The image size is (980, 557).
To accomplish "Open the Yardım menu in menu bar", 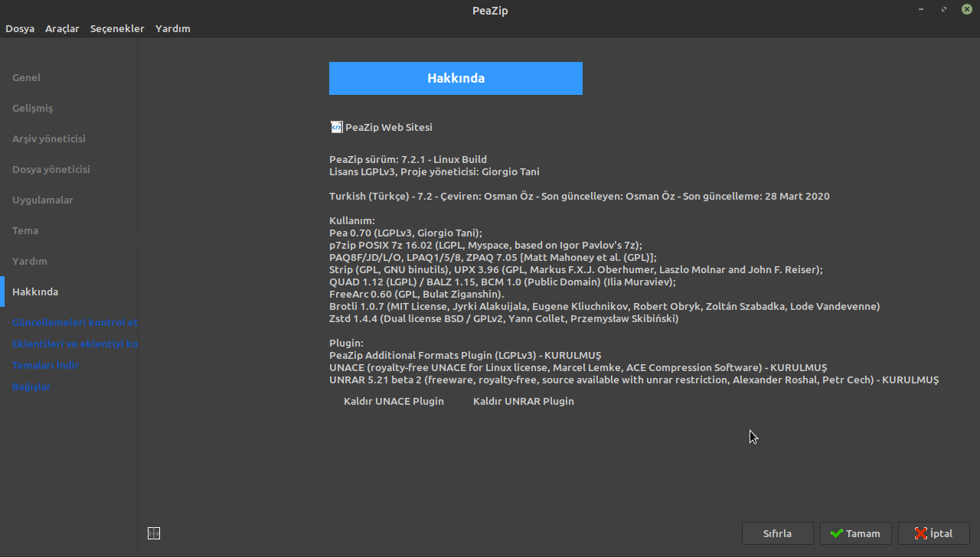I will (173, 28).
